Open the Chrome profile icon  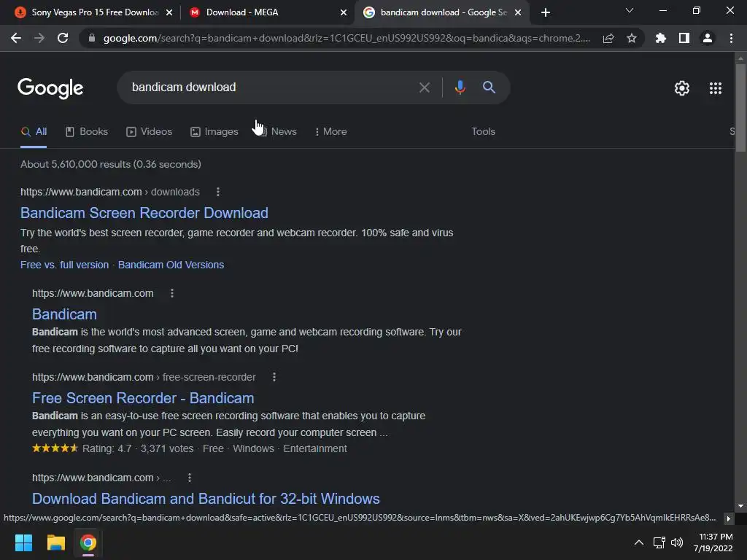(x=708, y=38)
